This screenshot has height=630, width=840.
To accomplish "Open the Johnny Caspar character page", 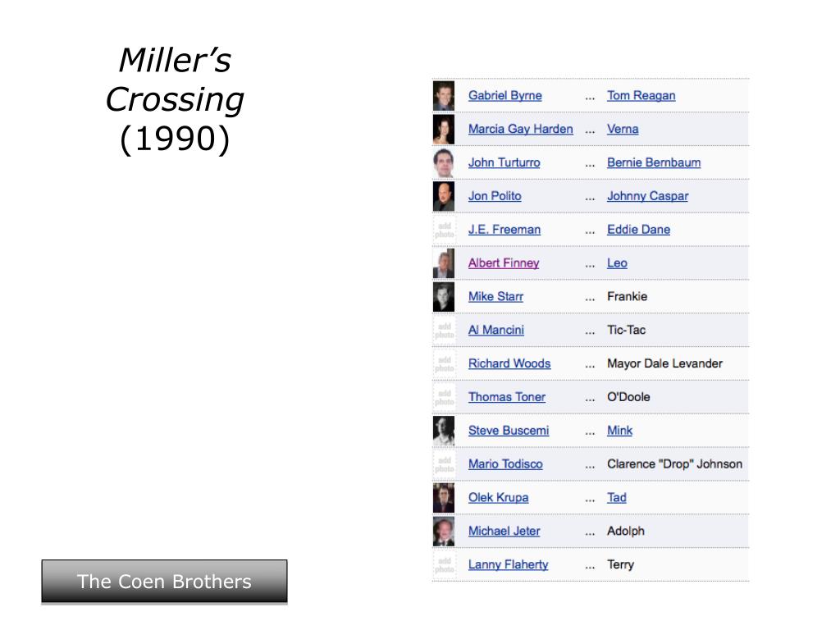I will tap(647, 196).
